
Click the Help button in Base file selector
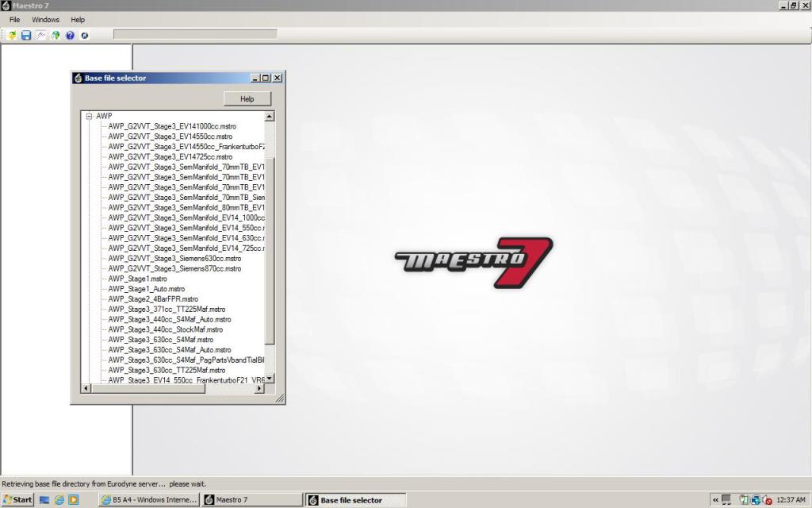(x=247, y=98)
